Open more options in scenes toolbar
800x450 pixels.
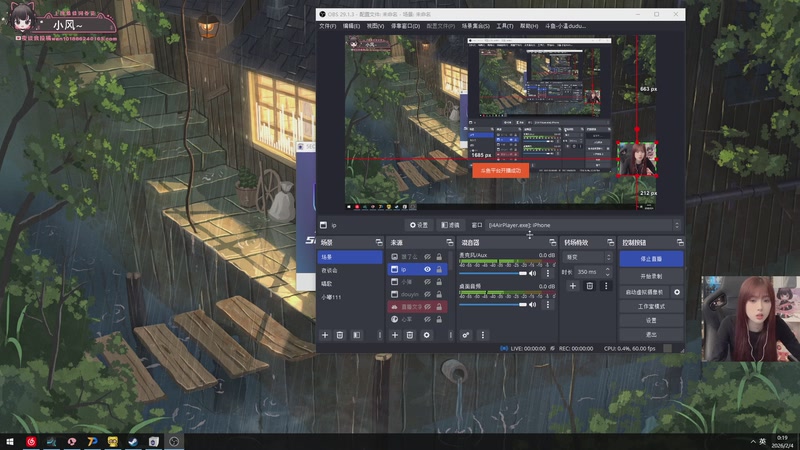click(x=380, y=335)
